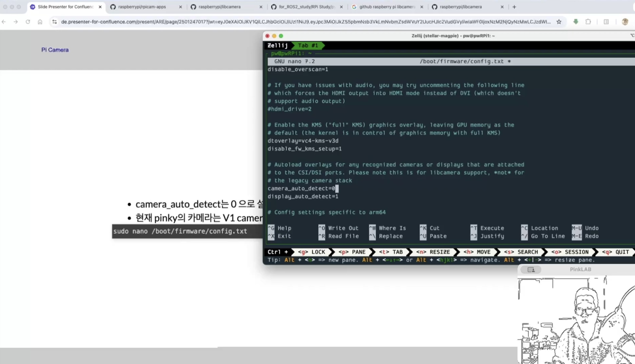Viewport: 635px width, 364px height.
Task: Bookmark this page with the star icon
Action: (559, 22)
